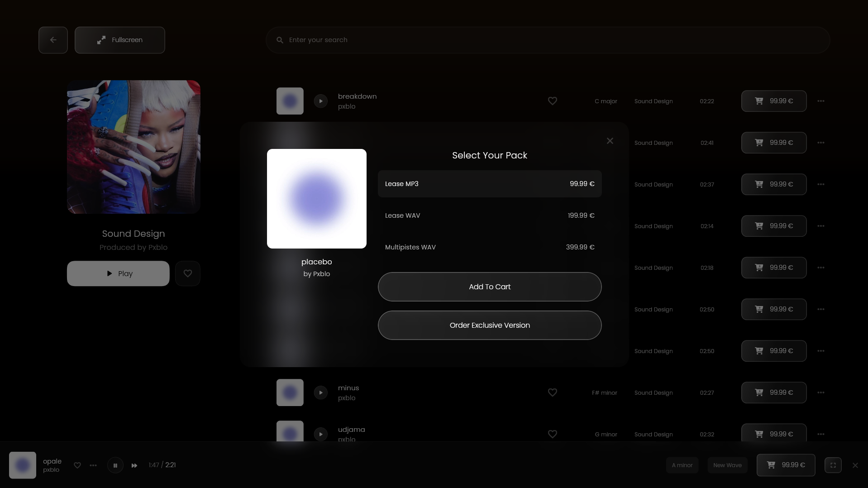Viewport: 868px width, 488px height.
Task: Pause the currently playing track
Action: point(115,465)
